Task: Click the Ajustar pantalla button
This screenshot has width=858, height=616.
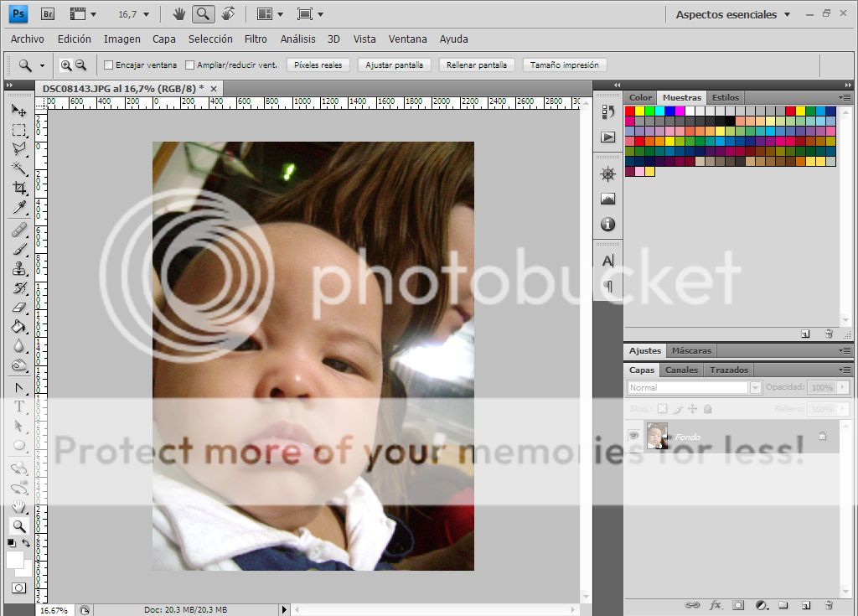Action: point(394,65)
